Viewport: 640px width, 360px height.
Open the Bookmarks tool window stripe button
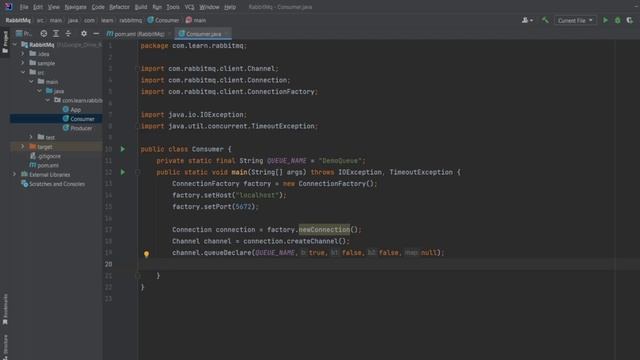click(5, 309)
